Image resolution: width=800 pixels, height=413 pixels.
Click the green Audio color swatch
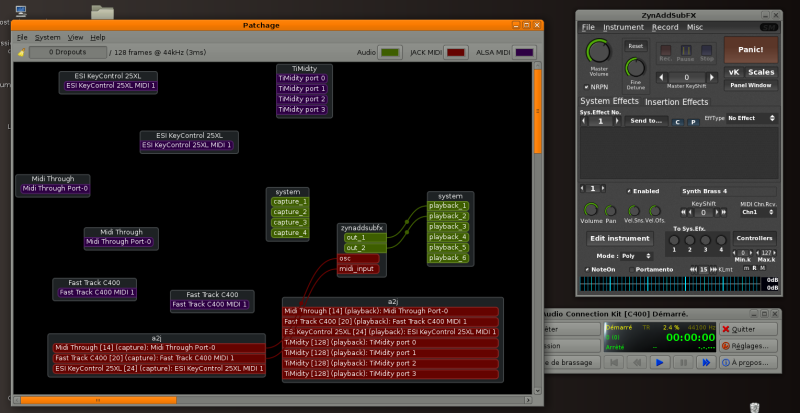(391, 52)
